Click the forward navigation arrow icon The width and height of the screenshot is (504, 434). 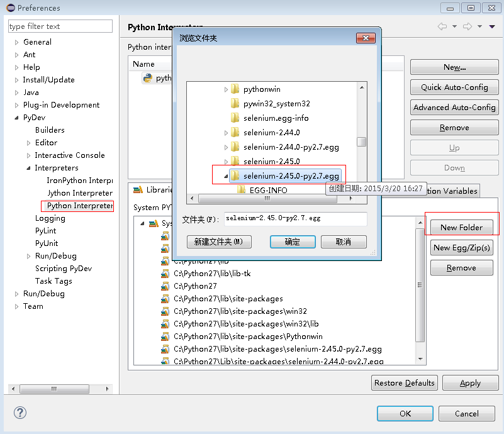(468, 26)
